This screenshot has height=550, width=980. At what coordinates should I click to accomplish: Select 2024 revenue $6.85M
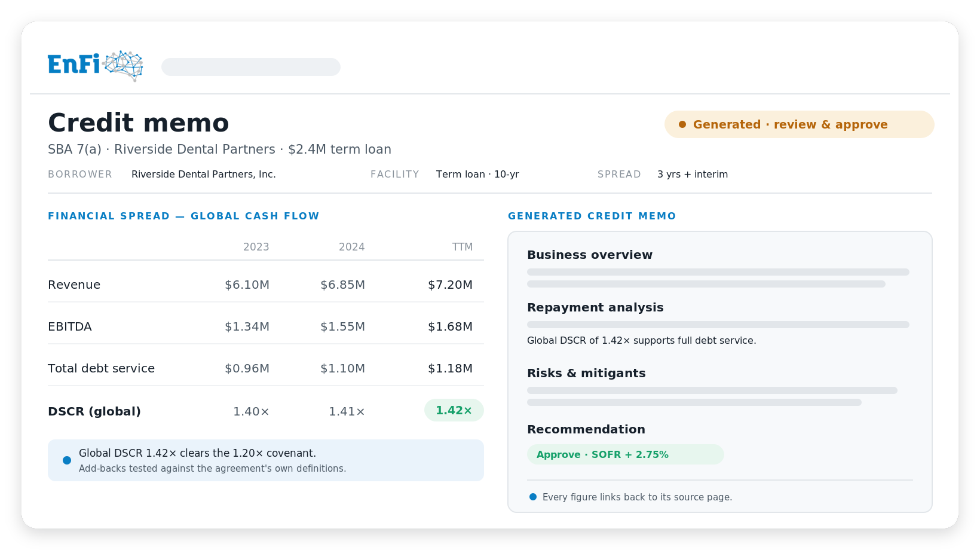click(342, 285)
